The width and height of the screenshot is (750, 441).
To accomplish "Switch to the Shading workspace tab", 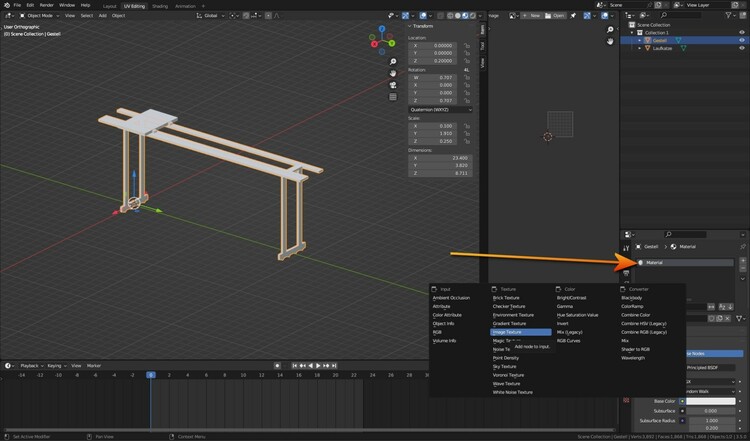I will pyautogui.click(x=159, y=5).
